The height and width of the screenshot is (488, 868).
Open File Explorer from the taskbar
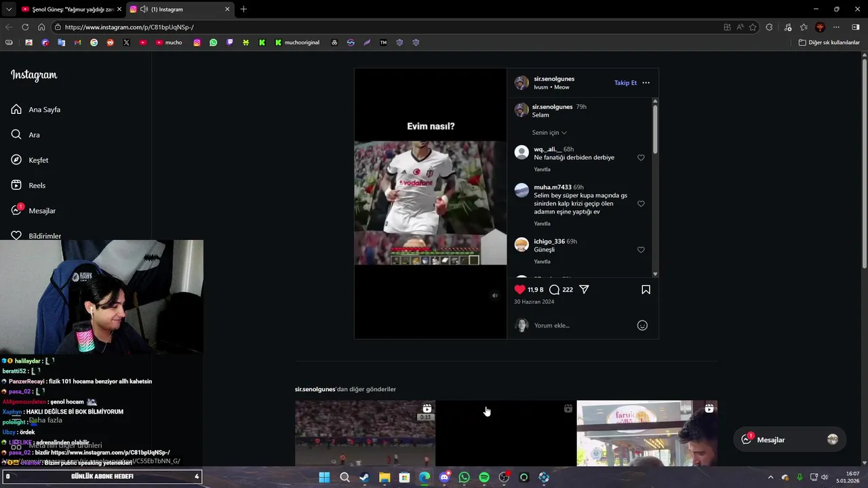coord(384,477)
